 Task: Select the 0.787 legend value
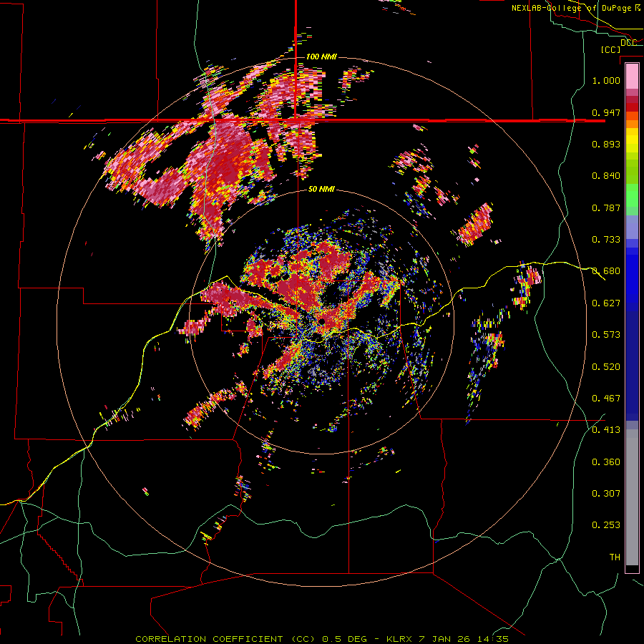[x=606, y=208]
